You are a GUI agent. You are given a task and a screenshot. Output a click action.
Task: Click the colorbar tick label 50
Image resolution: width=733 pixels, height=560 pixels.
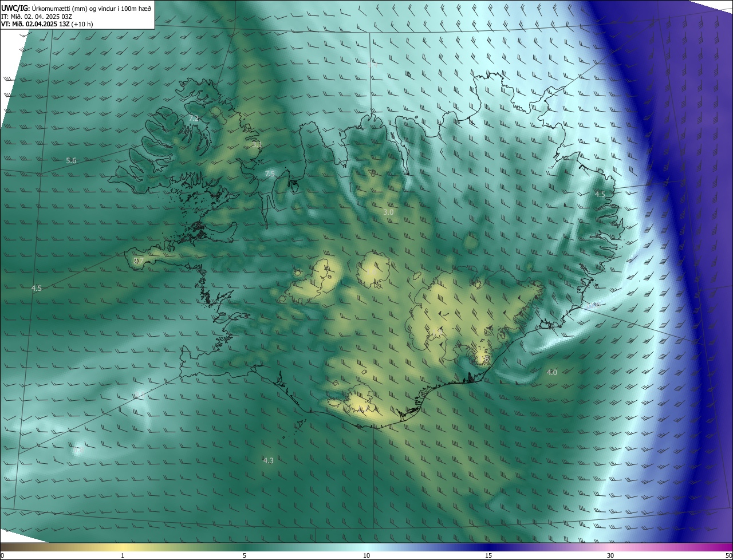coord(728,555)
